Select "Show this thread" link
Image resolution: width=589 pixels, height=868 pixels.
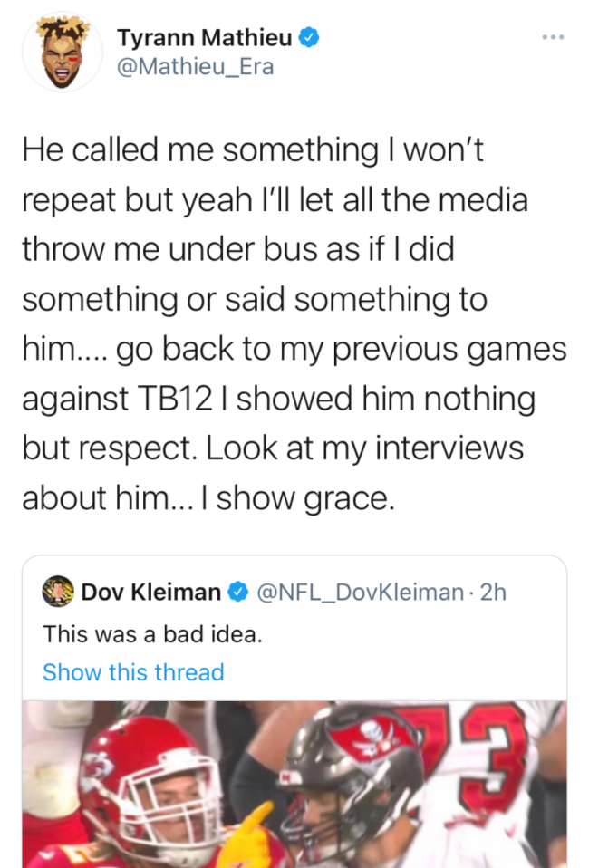coord(133,672)
